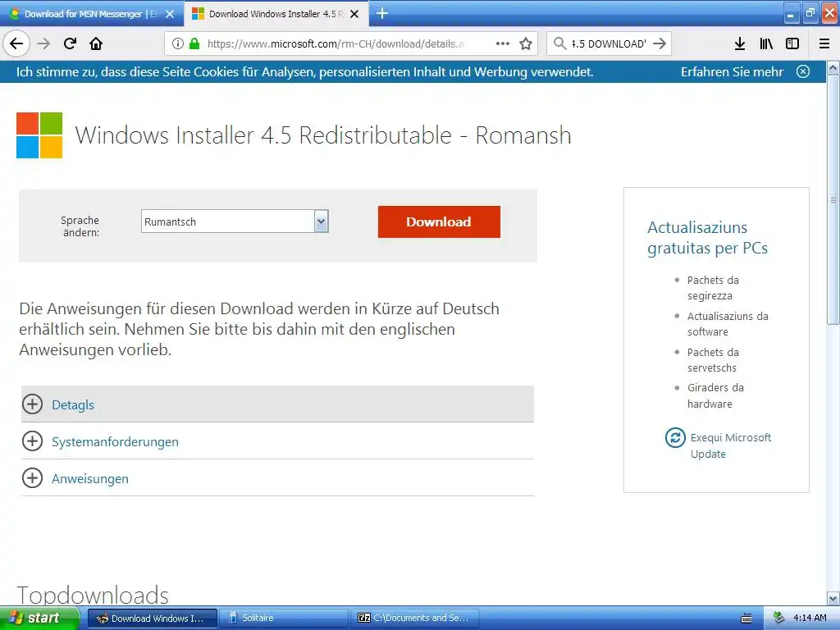Close the Windows Installer 4.5 tab

354,14
